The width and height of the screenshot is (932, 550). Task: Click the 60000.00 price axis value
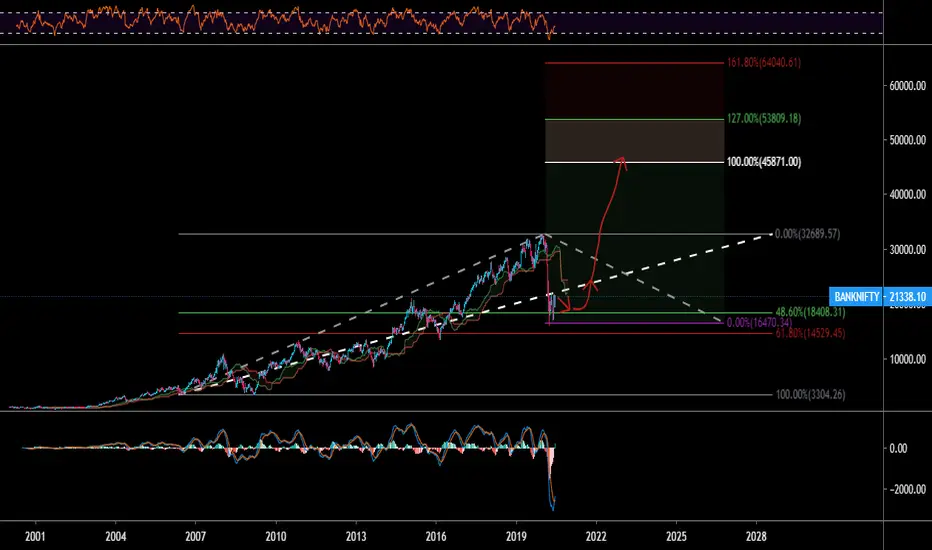click(907, 86)
